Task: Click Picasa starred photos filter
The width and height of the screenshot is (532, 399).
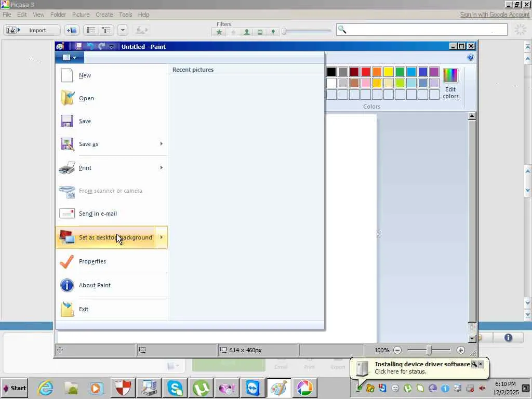Action: coord(219,32)
